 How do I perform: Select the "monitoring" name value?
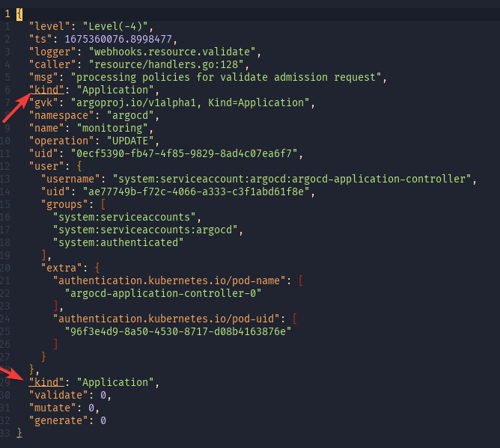[x=112, y=128]
